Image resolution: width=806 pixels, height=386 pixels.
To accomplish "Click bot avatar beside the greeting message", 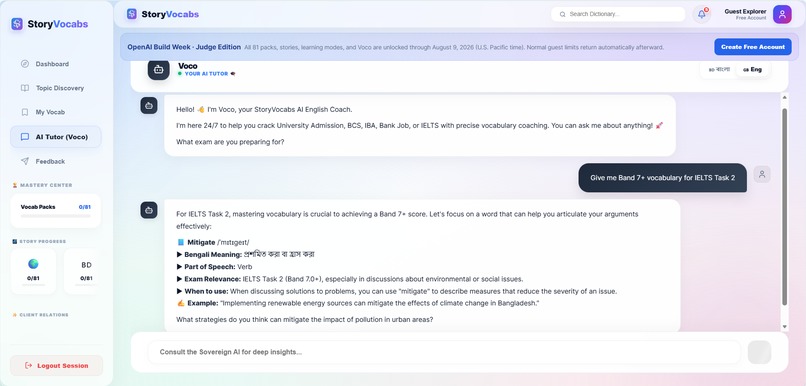I will (x=149, y=105).
